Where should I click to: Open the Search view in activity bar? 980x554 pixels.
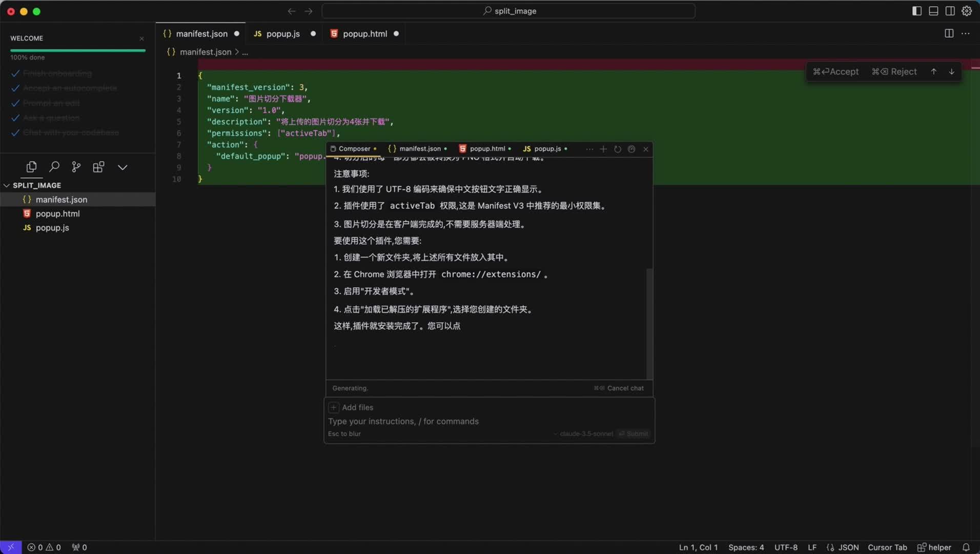coord(54,167)
